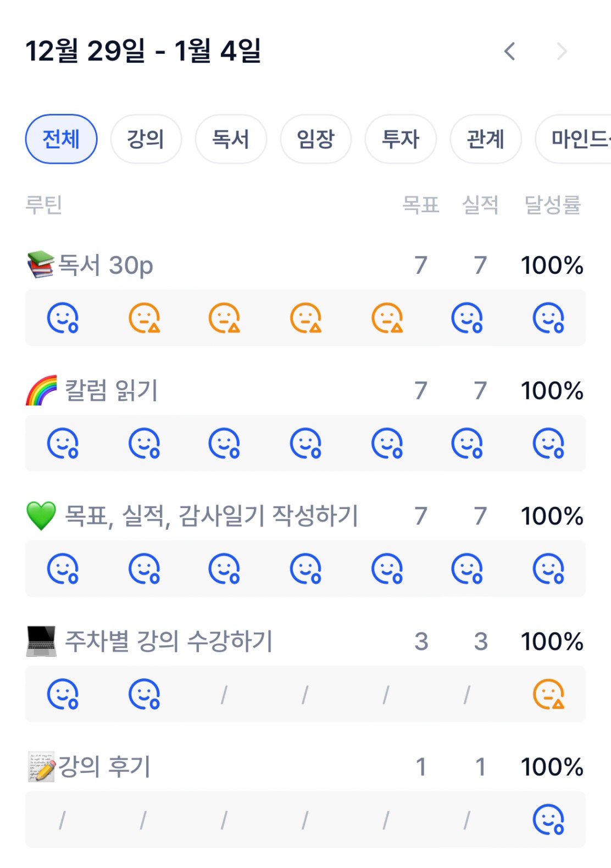Toggle first blue smiley under 주차별 강의 수강하기
The image size is (611, 868).
[63, 694]
